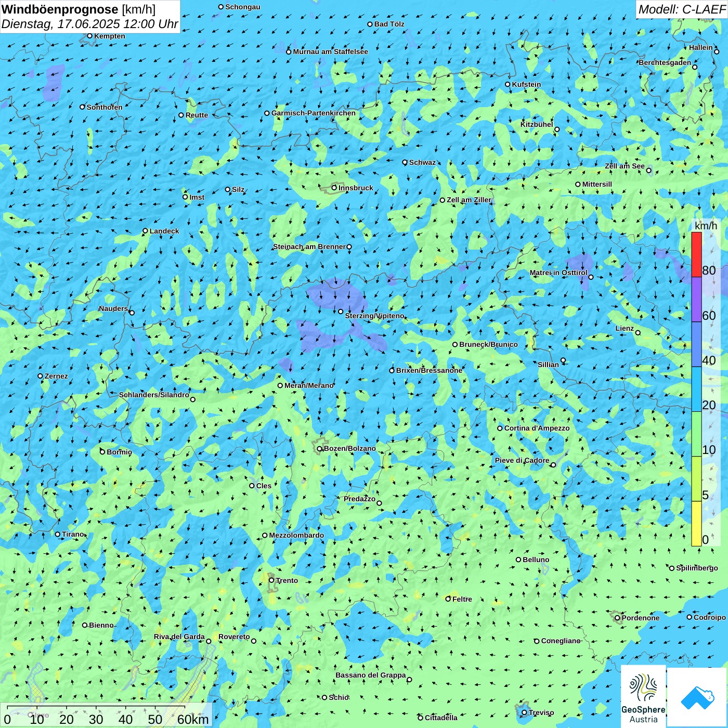The image size is (728, 728).
Task: Click the 'Codroipo' label
Action: pos(710,617)
